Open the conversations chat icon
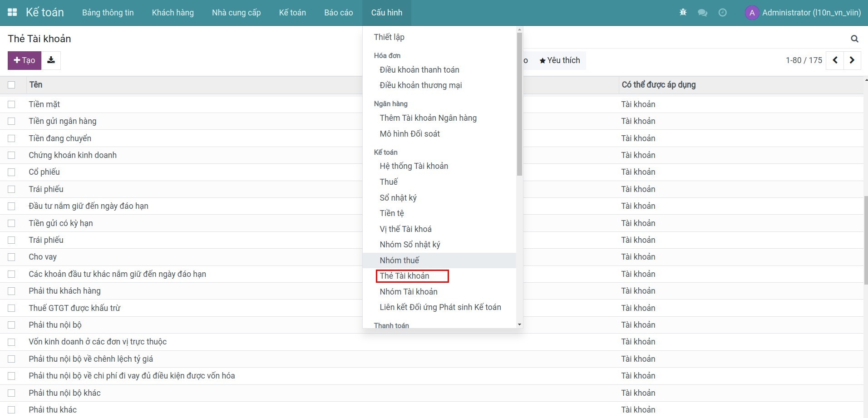 coord(702,13)
